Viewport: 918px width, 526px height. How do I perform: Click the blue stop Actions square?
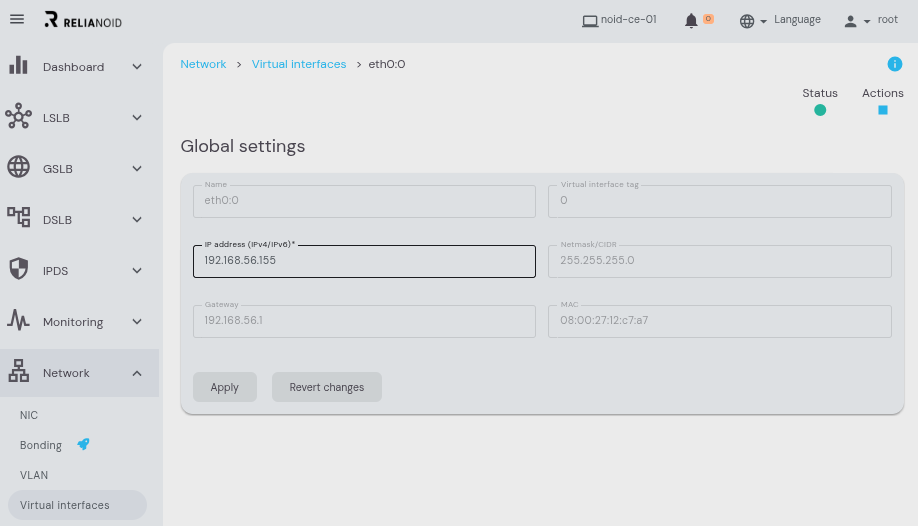click(x=882, y=110)
